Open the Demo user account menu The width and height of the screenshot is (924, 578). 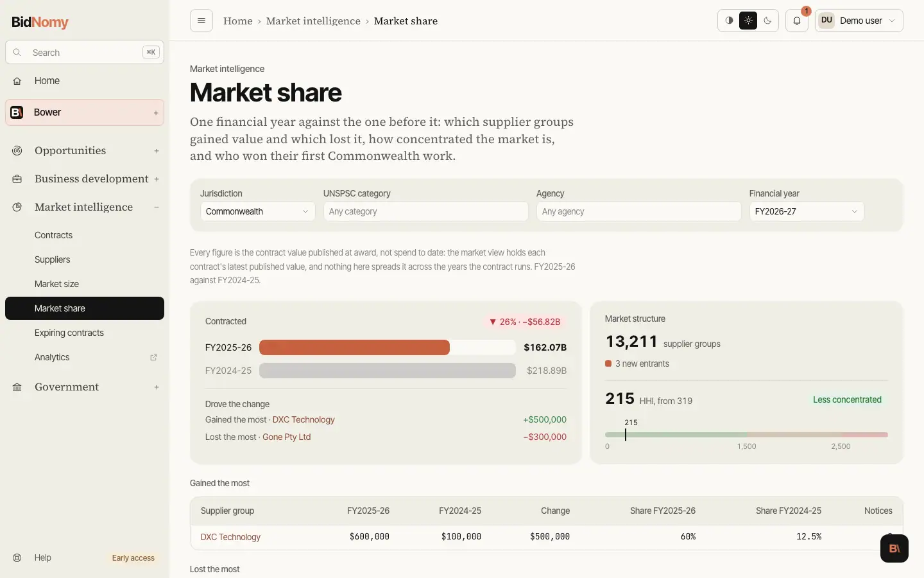[x=859, y=21]
